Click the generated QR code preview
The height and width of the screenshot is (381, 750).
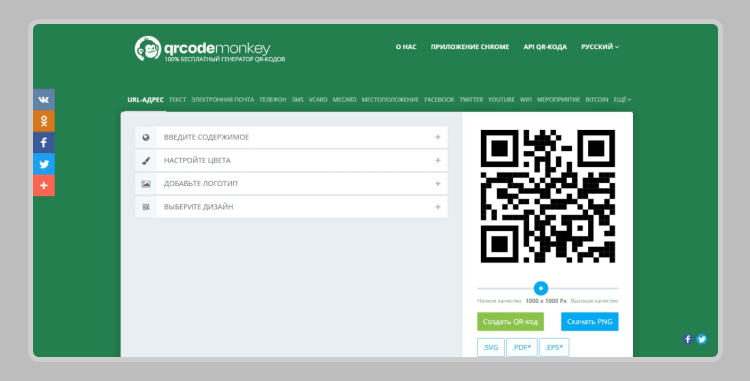548,196
